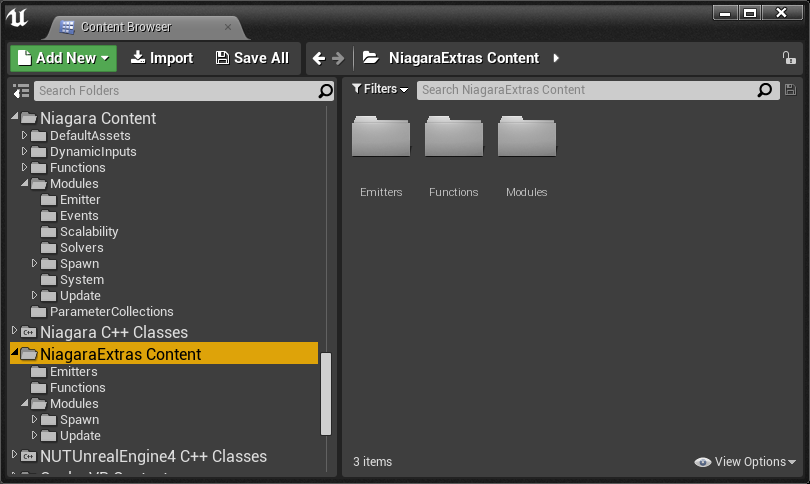Click the Search Folders magnifier icon
This screenshot has width=810, height=484.
coord(325,91)
